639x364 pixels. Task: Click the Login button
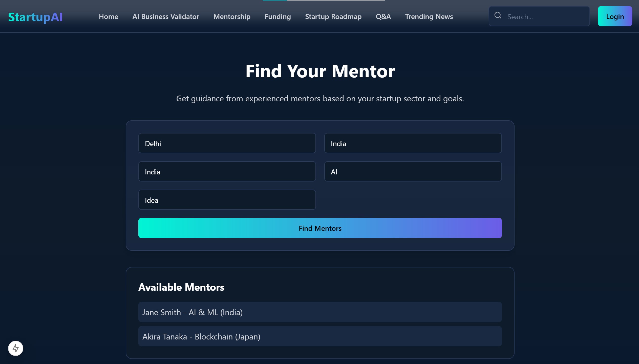click(x=614, y=16)
